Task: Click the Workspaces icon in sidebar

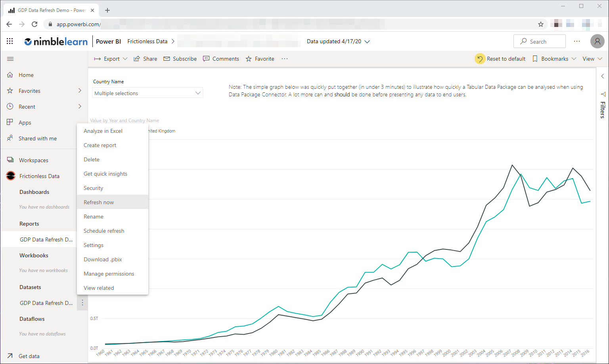Action: pyautogui.click(x=10, y=160)
